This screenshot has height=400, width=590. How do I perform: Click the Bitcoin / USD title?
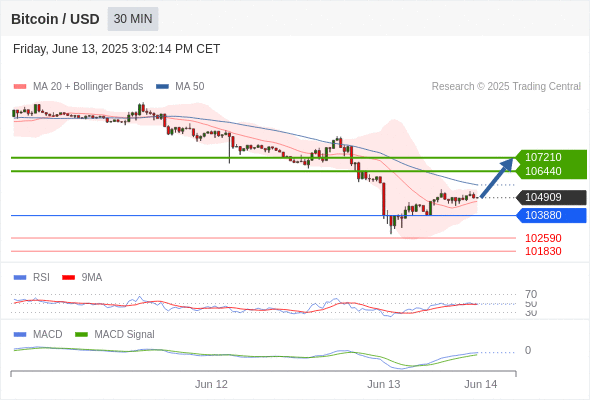(55, 19)
